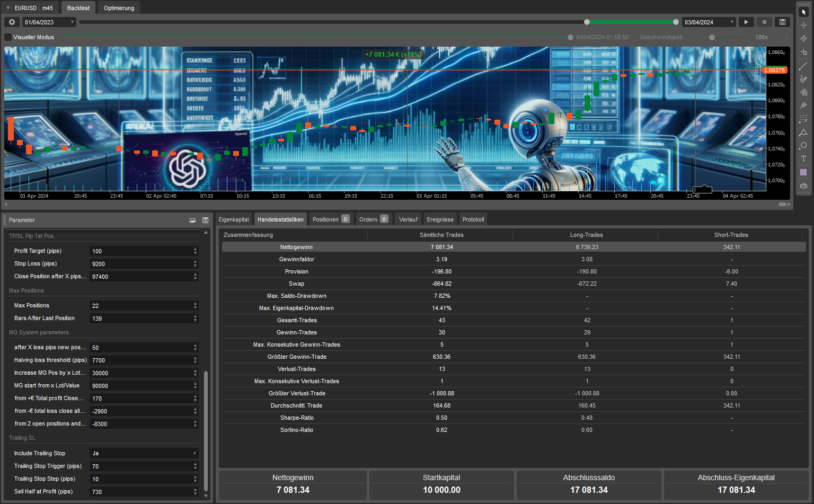
Task: Select the crosshair tool in drawing toolbar
Action: click(x=803, y=25)
